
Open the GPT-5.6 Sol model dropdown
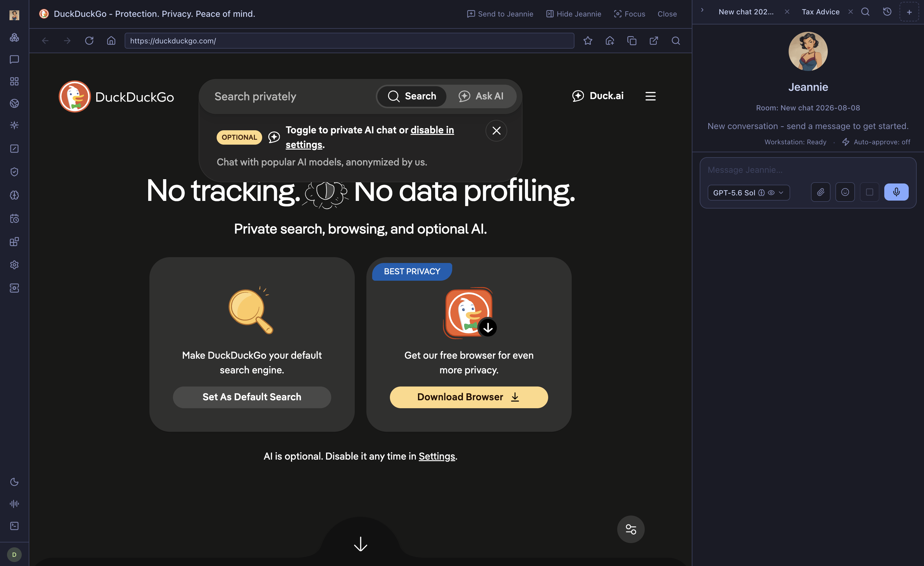coord(748,193)
